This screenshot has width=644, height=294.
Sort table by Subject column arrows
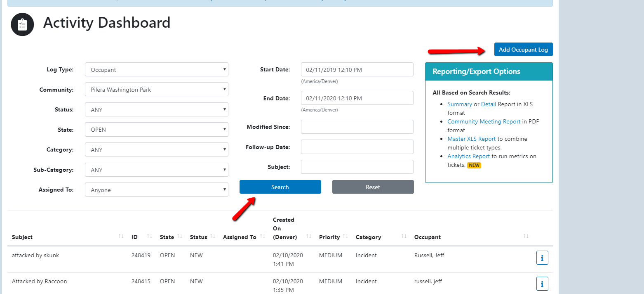click(121, 236)
